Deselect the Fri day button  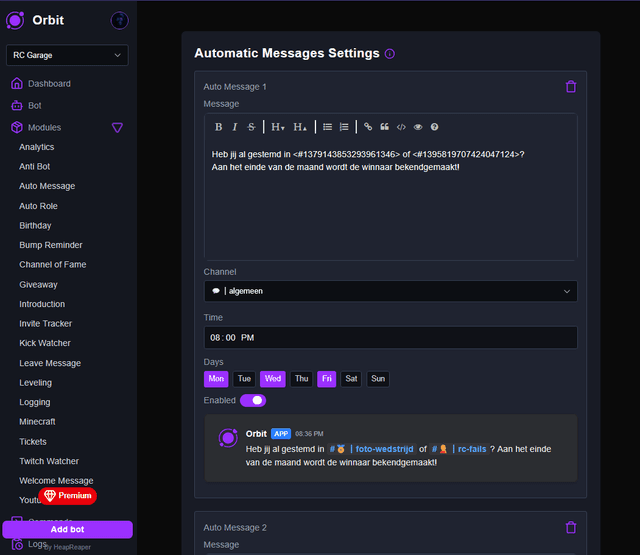[327, 379]
